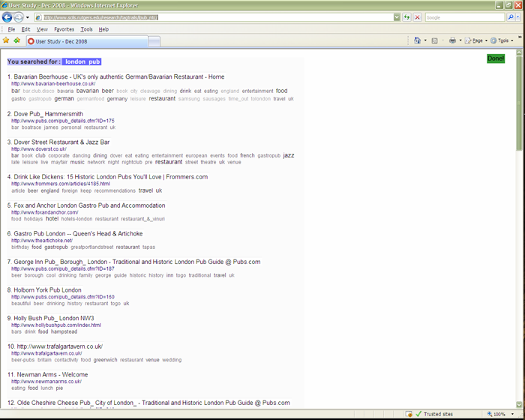
Task: Expand the Home button dropdown arrow
Action: [425, 40]
